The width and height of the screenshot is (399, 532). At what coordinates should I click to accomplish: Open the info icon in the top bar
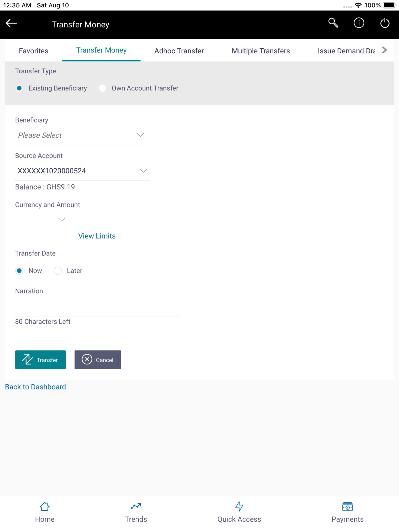pyautogui.click(x=358, y=23)
